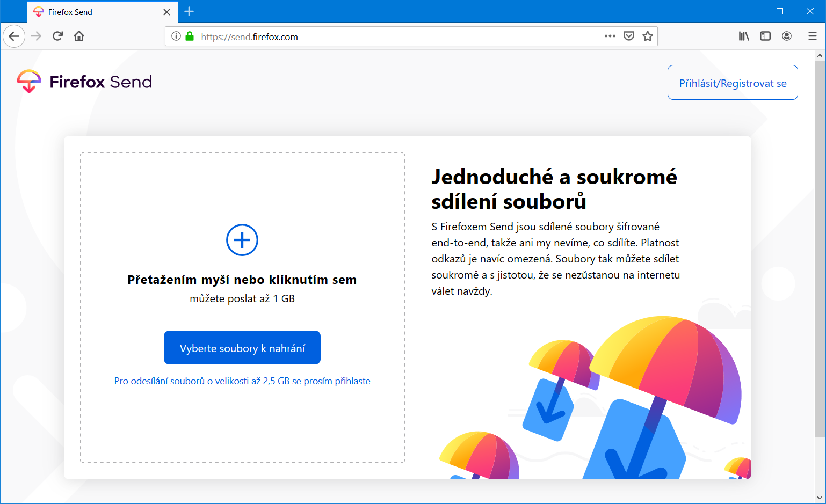Select the plus icon to add files
Screen dimensions: 826x504
[x=242, y=240]
